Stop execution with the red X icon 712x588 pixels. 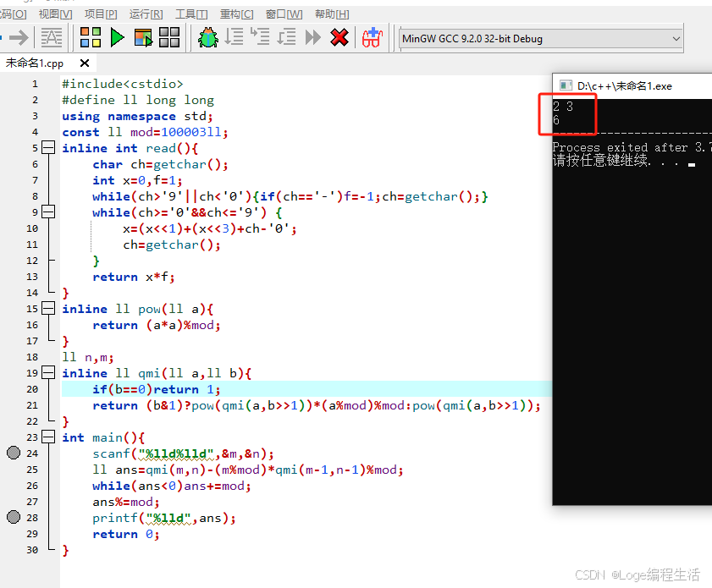339,38
